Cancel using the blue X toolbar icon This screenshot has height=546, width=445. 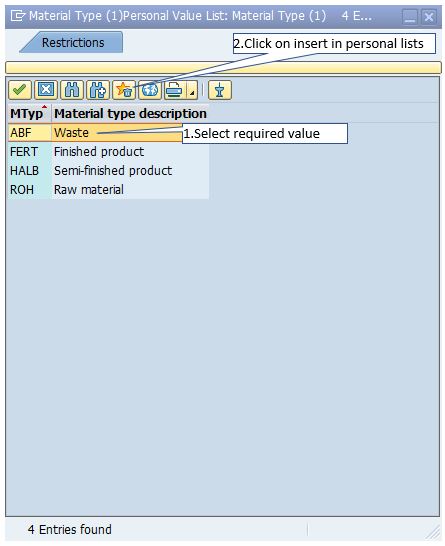pos(46,90)
